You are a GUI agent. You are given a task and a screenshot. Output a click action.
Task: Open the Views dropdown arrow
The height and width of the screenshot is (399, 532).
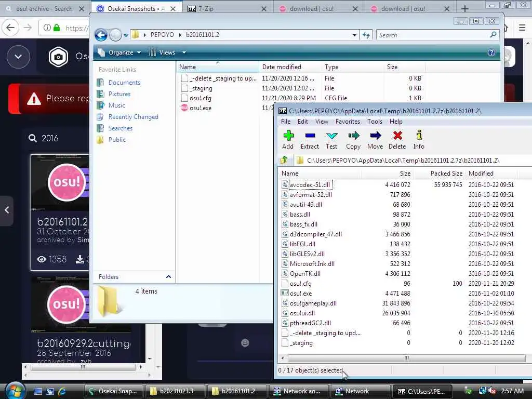[x=184, y=52]
